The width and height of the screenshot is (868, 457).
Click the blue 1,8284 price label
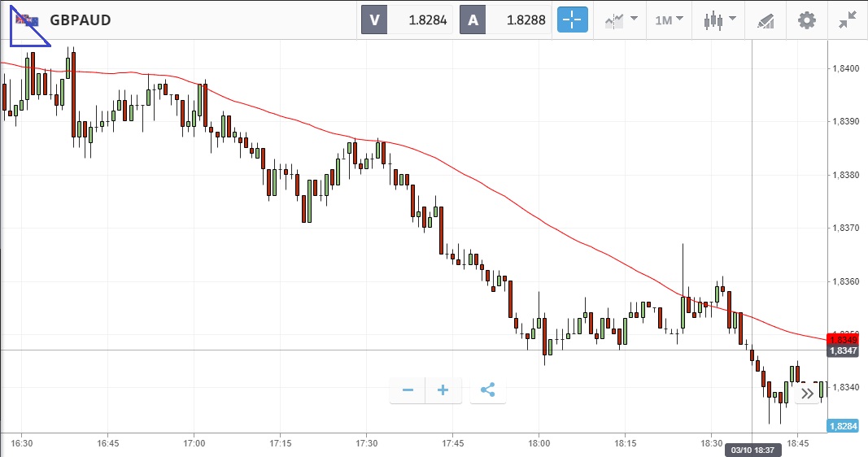click(x=841, y=426)
